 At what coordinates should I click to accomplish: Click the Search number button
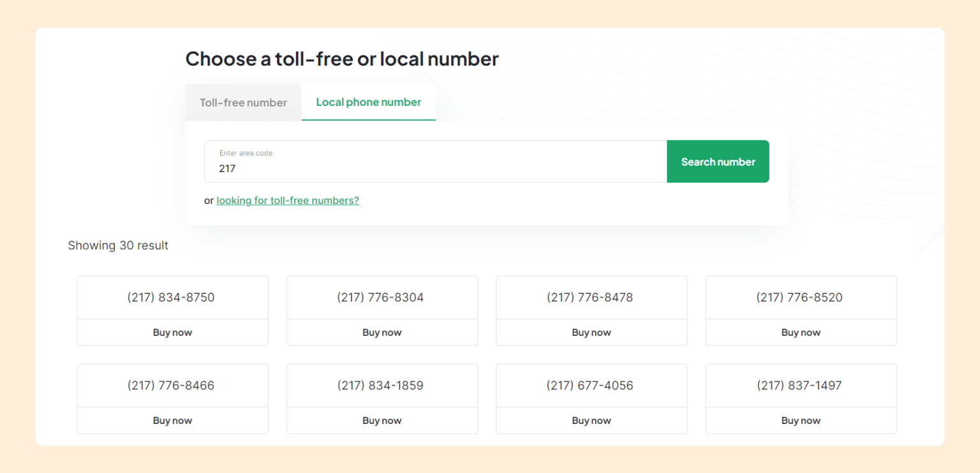(x=718, y=161)
